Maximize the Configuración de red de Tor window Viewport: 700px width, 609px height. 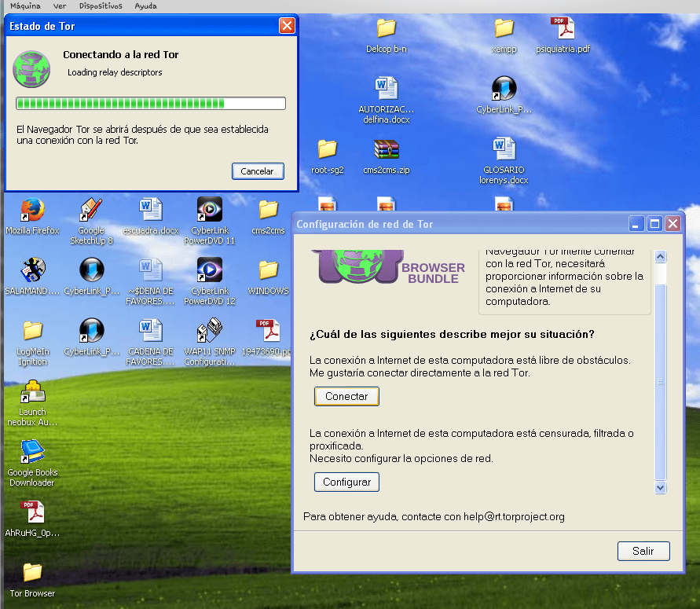coord(654,224)
